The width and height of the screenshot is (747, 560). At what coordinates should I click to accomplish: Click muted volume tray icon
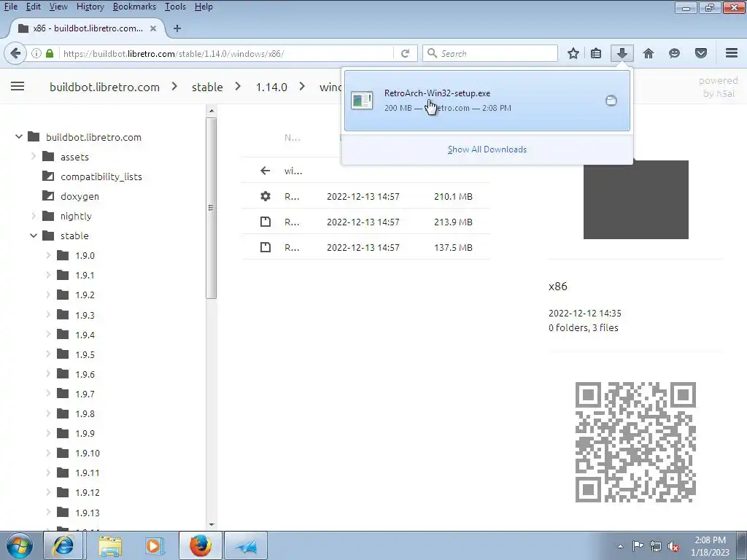(673, 547)
